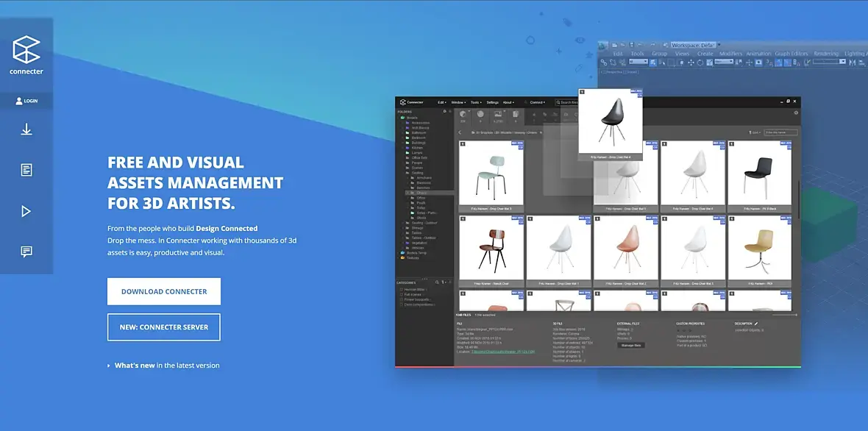Open the chat bubble icon in the left sidebar

(x=26, y=252)
